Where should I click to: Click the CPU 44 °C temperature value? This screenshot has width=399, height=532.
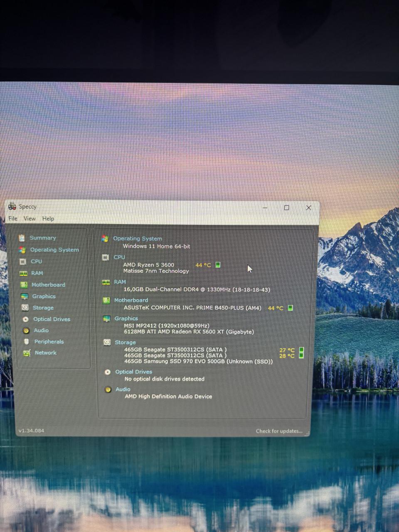click(203, 265)
